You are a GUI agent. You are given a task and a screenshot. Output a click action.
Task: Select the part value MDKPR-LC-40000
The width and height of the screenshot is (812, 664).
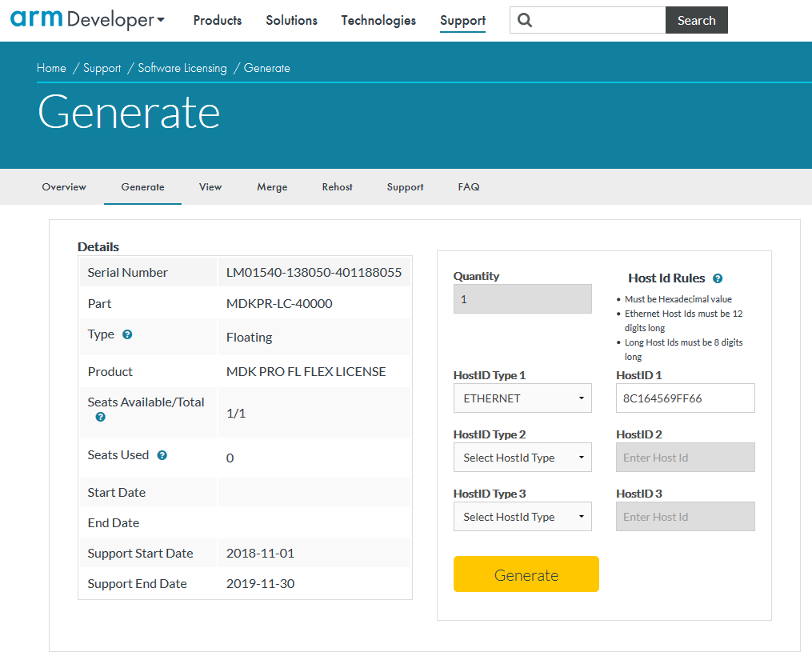[279, 303]
